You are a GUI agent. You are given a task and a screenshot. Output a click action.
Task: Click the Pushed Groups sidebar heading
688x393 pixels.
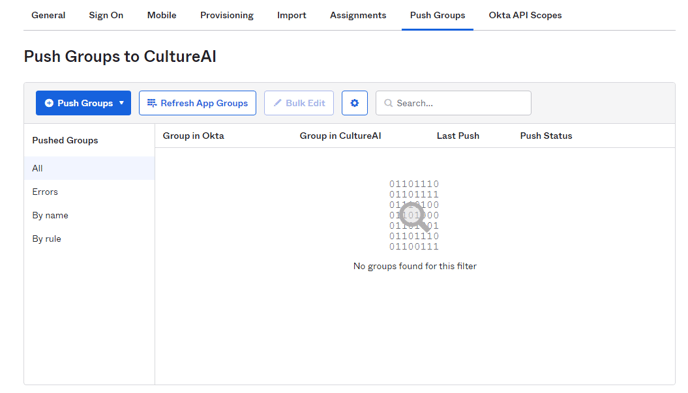tap(65, 140)
